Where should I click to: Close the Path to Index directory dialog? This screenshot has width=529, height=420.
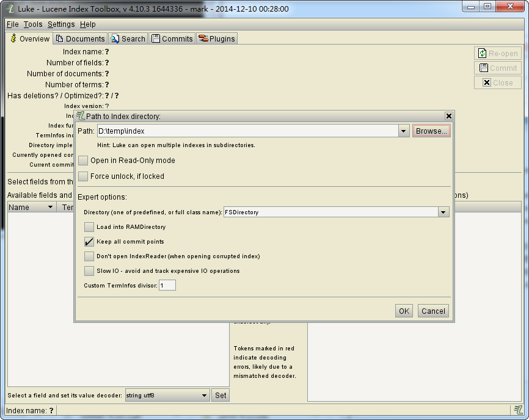[449, 116]
